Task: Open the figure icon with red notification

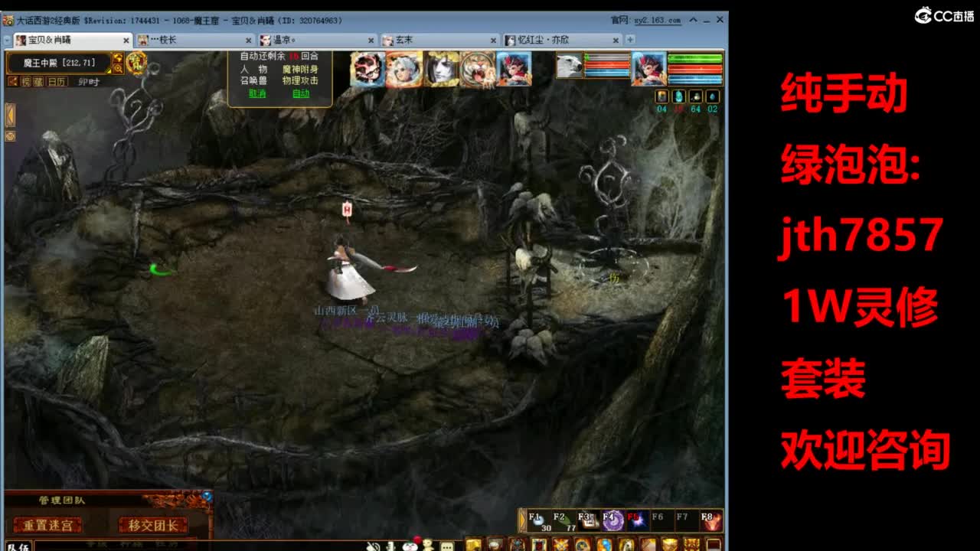Action: (429, 545)
